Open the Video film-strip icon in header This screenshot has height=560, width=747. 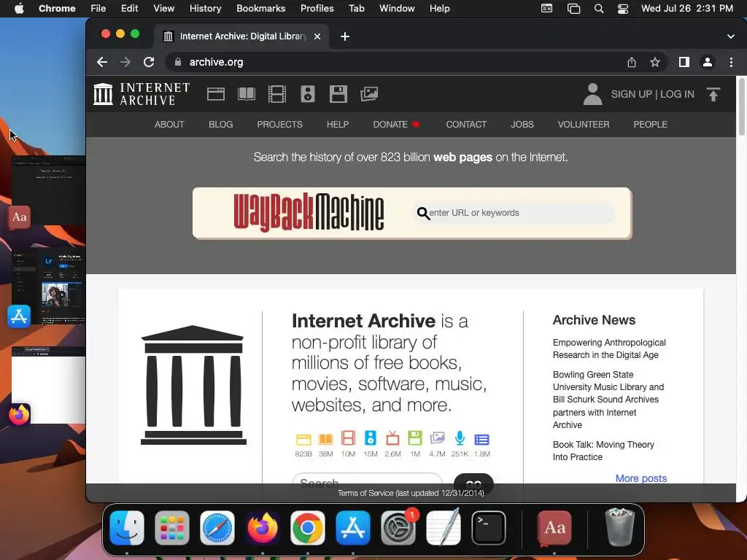[276, 94]
